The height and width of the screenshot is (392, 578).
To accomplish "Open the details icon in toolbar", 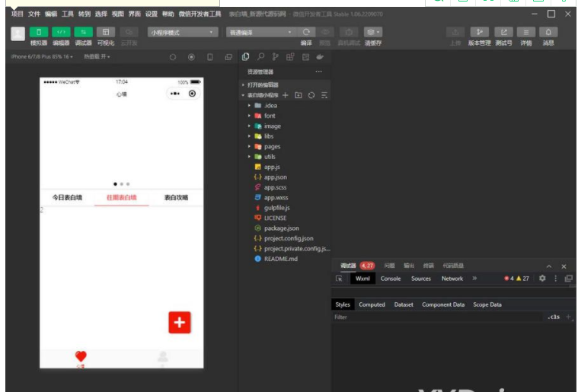I will point(525,32).
